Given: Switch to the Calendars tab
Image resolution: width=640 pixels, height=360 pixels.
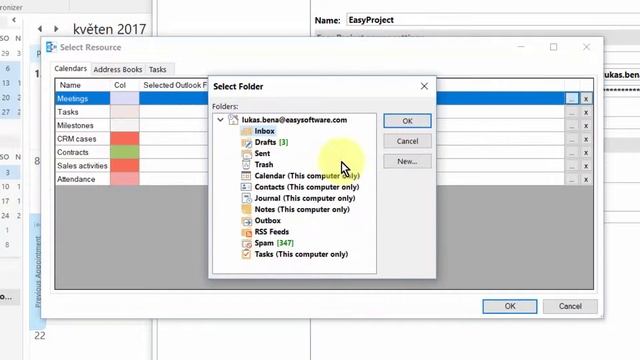Looking at the screenshot, I should [71, 69].
